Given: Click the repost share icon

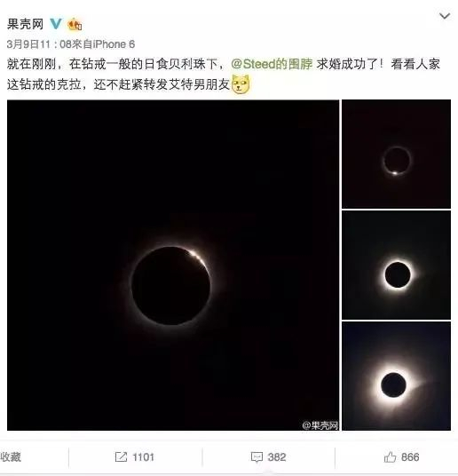Looking at the screenshot, I should tap(121, 456).
